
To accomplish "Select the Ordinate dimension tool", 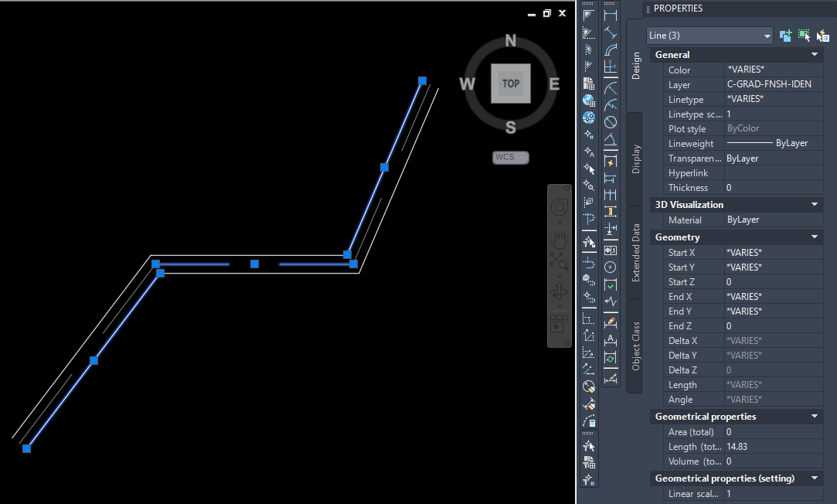I will pos(610,66).
